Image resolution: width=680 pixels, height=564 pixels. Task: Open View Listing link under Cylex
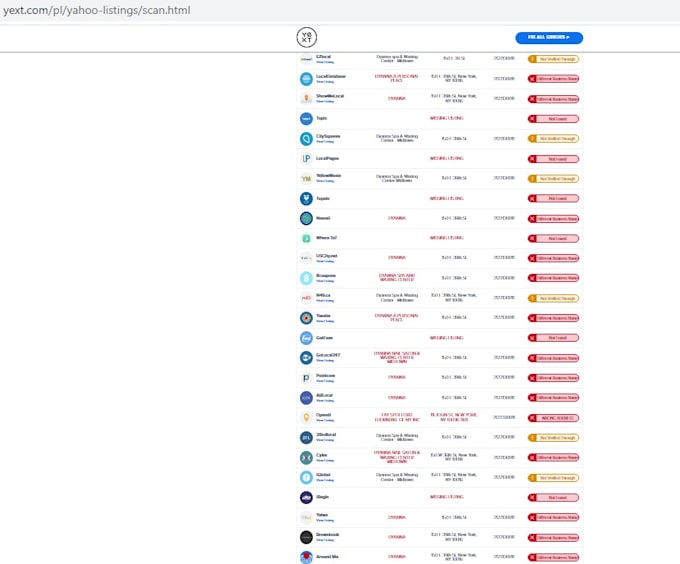pyautogui.click(x=325, y=460)
